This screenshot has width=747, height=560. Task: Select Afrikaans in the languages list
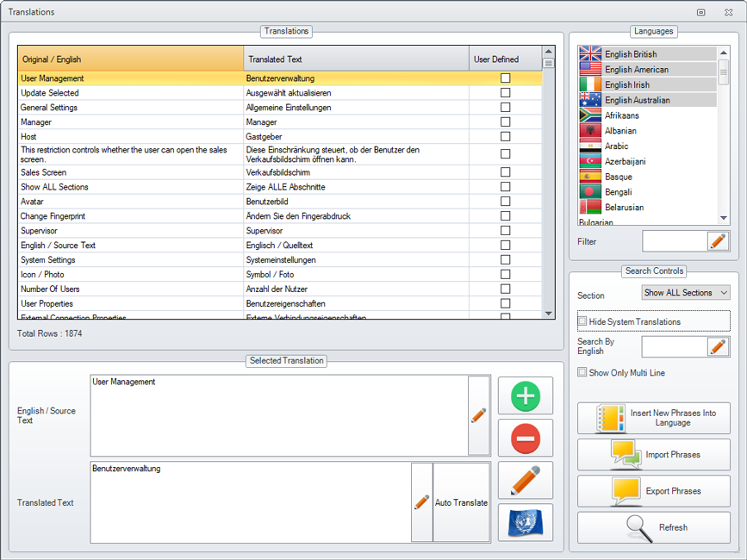coord(646,115)
